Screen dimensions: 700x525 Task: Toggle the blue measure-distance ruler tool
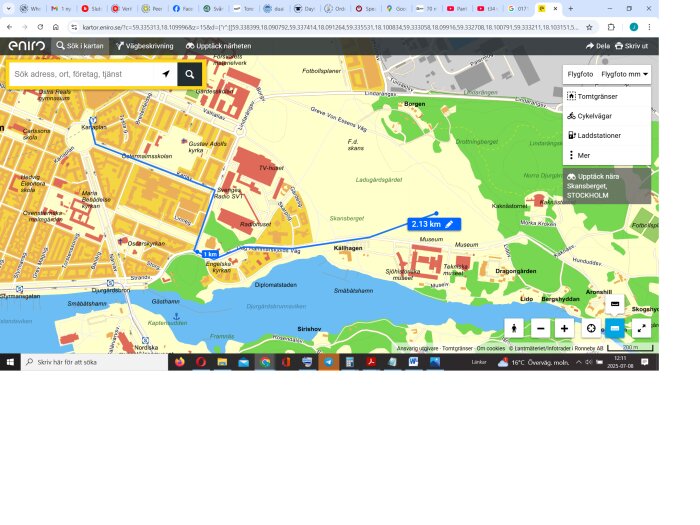click(x=615, y=329)
